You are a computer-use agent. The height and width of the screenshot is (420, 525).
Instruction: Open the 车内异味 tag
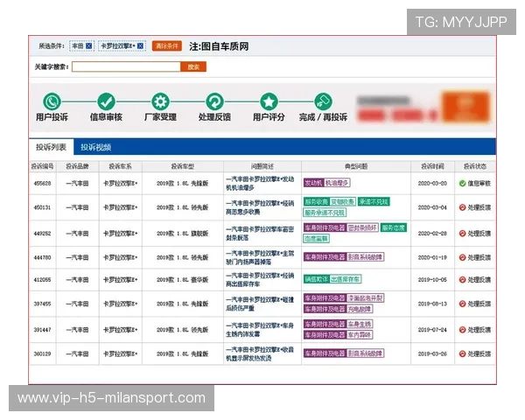click(360, 335)
